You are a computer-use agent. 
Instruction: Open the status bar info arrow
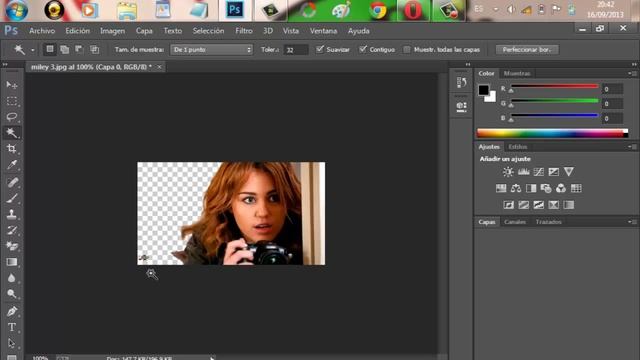point(212,358)
